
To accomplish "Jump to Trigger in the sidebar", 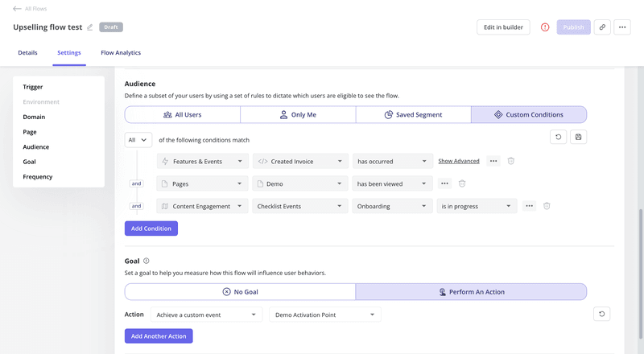I will [x=33, y=87].
